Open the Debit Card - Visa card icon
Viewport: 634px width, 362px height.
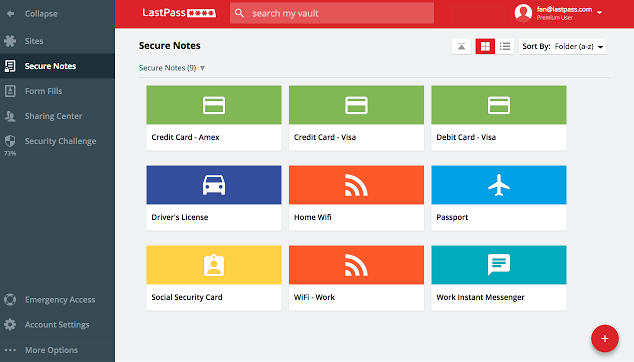pyautogui.click(x=499, y=105)
